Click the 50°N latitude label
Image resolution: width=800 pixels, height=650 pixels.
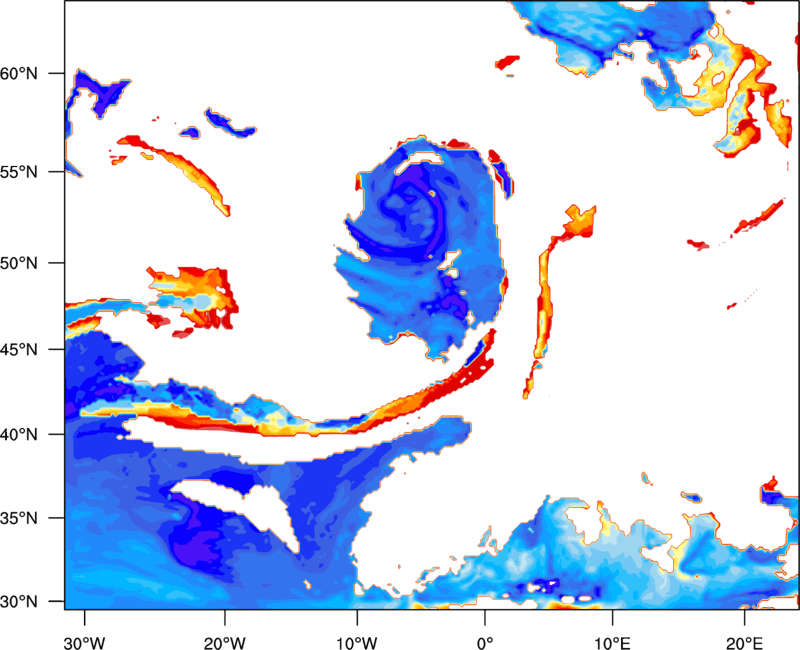coord(19,263)
